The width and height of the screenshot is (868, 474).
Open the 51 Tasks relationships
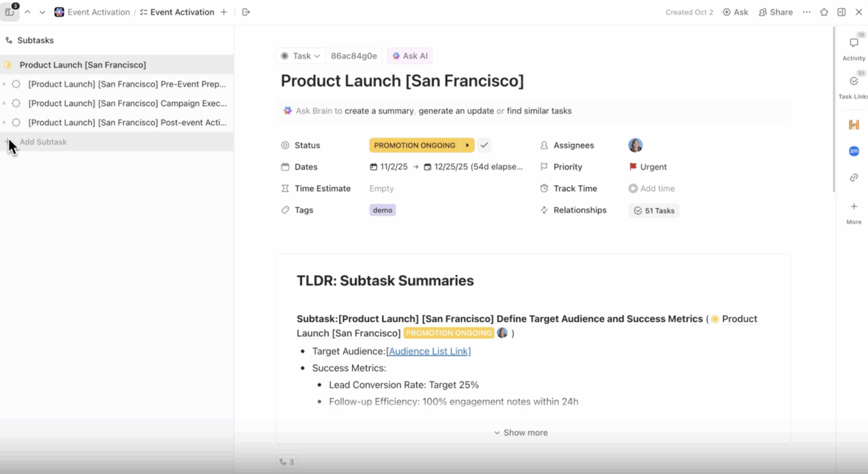654,211
